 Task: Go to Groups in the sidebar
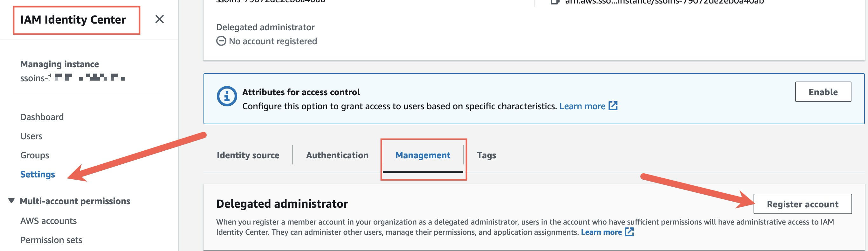click(35, 155)
